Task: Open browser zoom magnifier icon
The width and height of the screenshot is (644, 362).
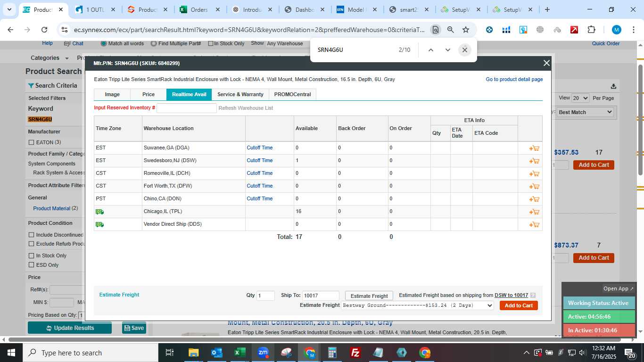Action: click(x=450, y=30)
